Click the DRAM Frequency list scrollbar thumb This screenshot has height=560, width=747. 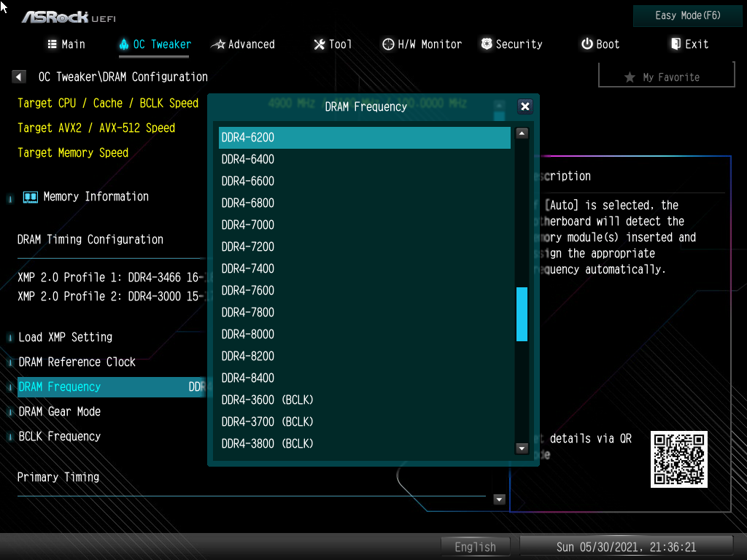[522, 314]
